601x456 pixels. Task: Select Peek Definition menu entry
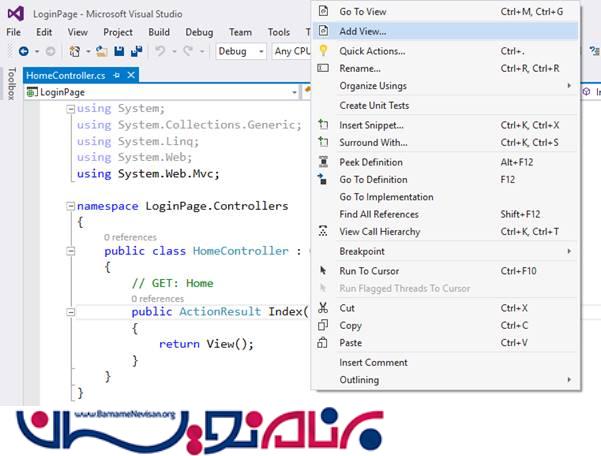[x=371, y=162]
